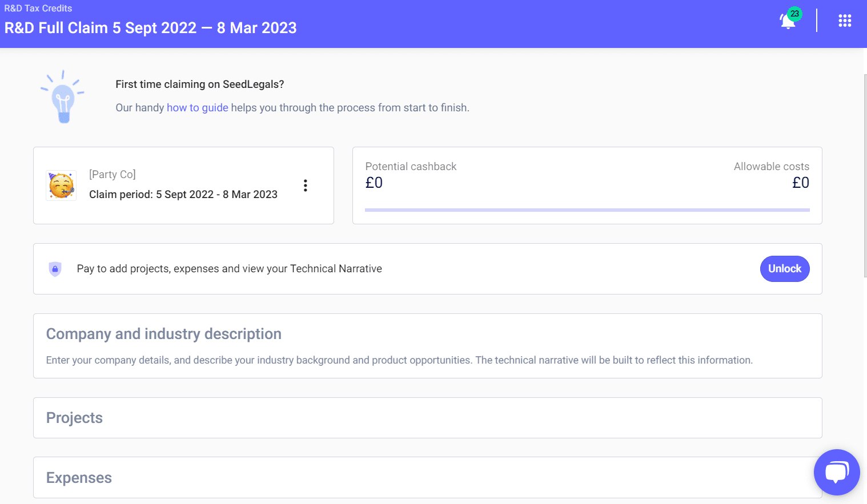Open the three-dot claim options menu

(306, 186)
